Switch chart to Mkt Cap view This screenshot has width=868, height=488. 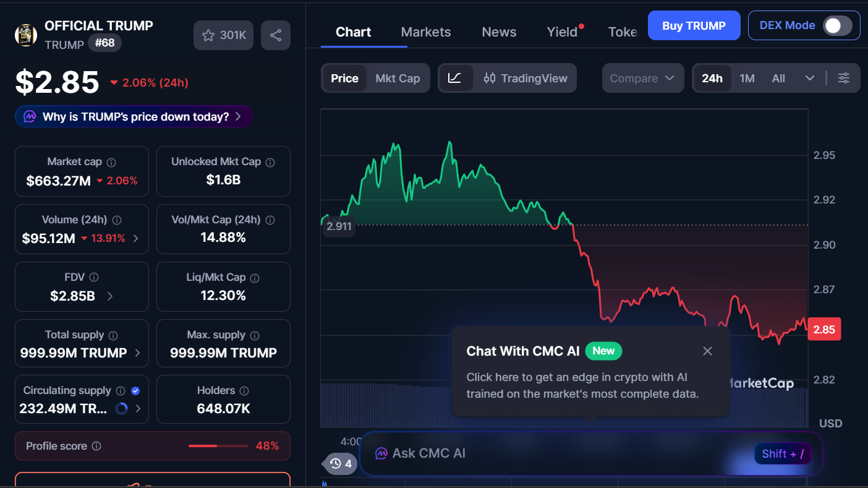click(398, 78)
